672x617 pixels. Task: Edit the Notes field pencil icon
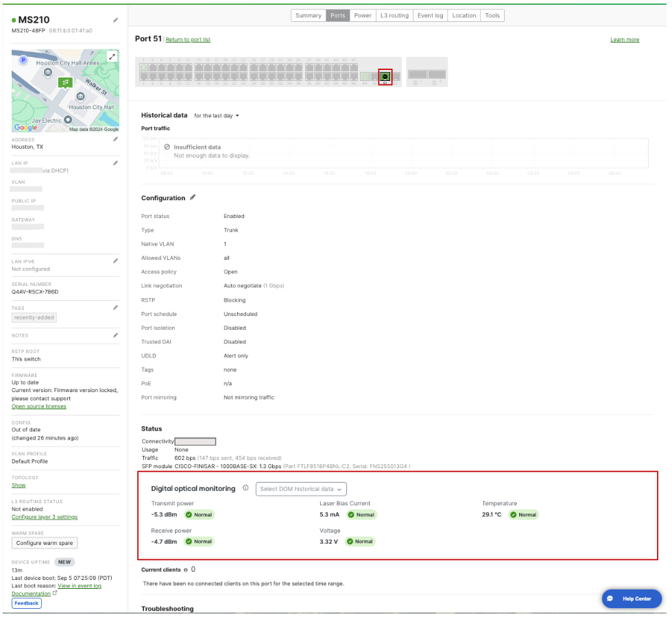[115, 335]
